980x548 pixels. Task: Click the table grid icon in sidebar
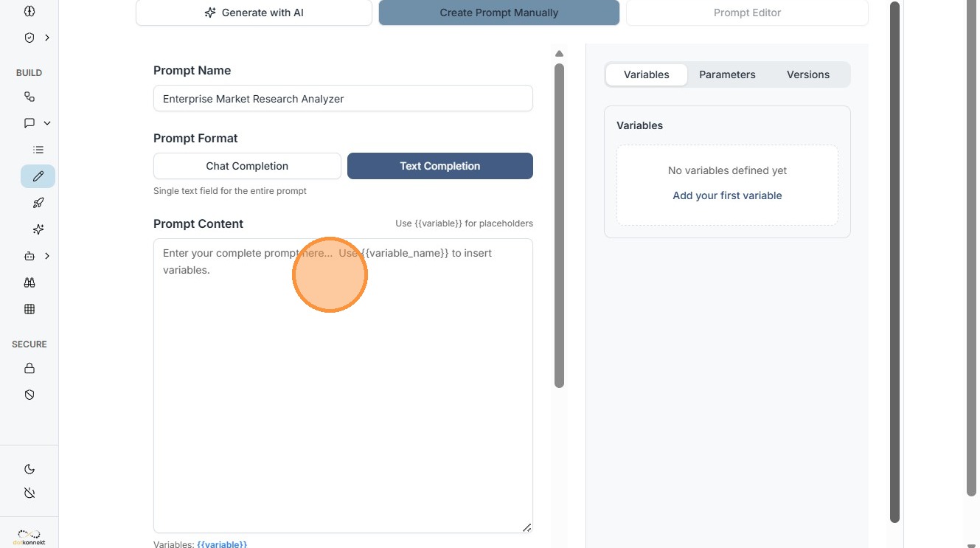click(29, 309)
